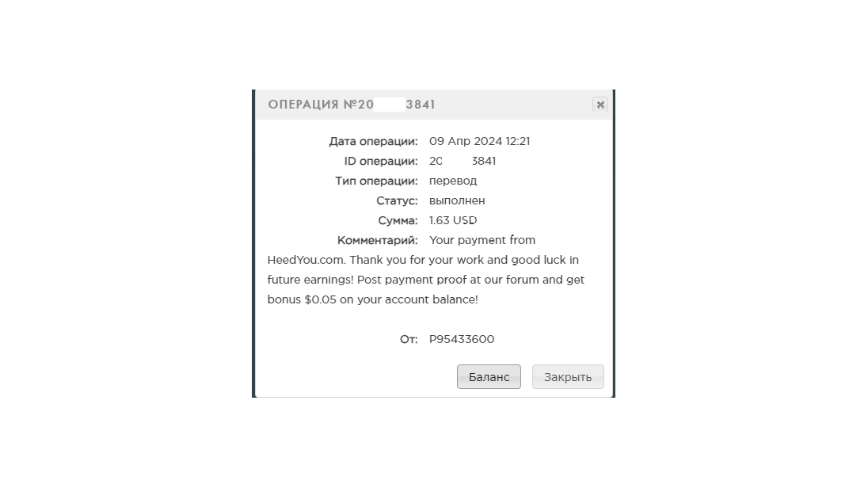This screenshot has width=868, height=488.
Task: Click the перевод operation type value
Action: pos(453,181)
